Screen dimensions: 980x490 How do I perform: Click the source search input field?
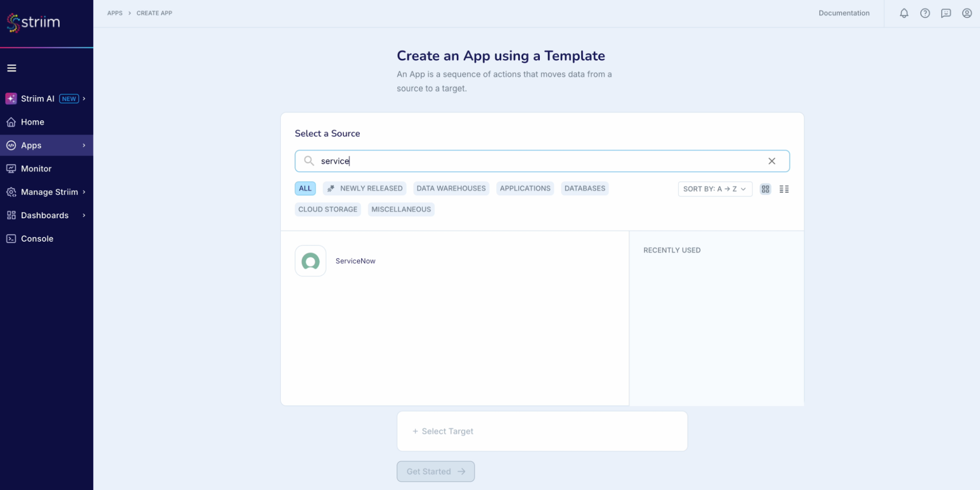[x=542, y=161]
